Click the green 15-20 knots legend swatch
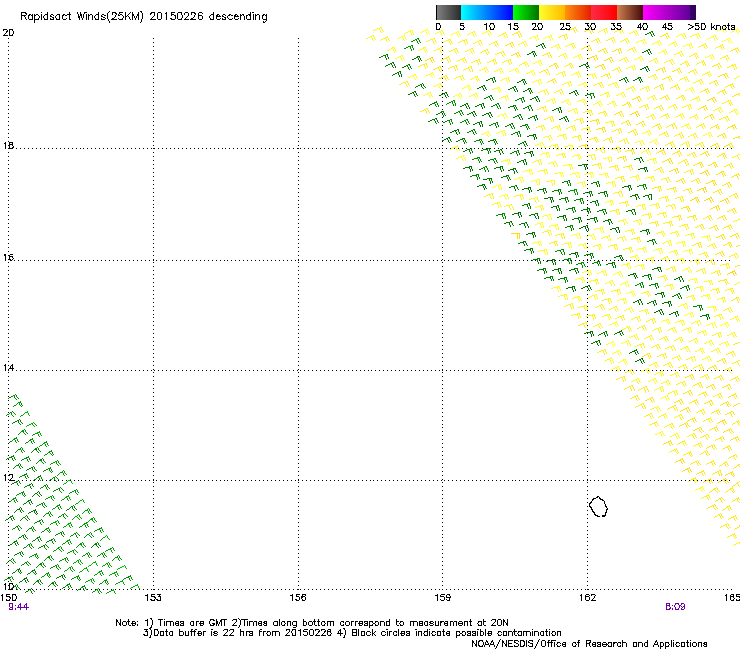The height and width of the screenshot is (650, 740). coord(526,12)
